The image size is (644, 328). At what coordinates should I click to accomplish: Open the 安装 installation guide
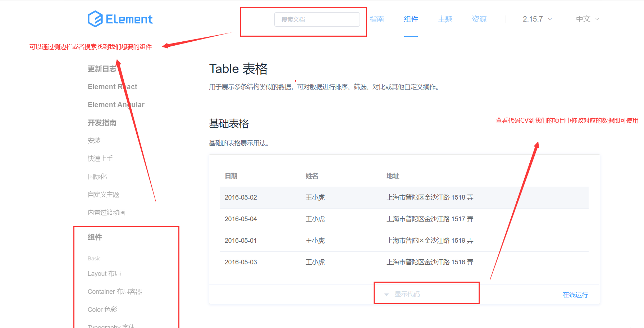(94, 140)
